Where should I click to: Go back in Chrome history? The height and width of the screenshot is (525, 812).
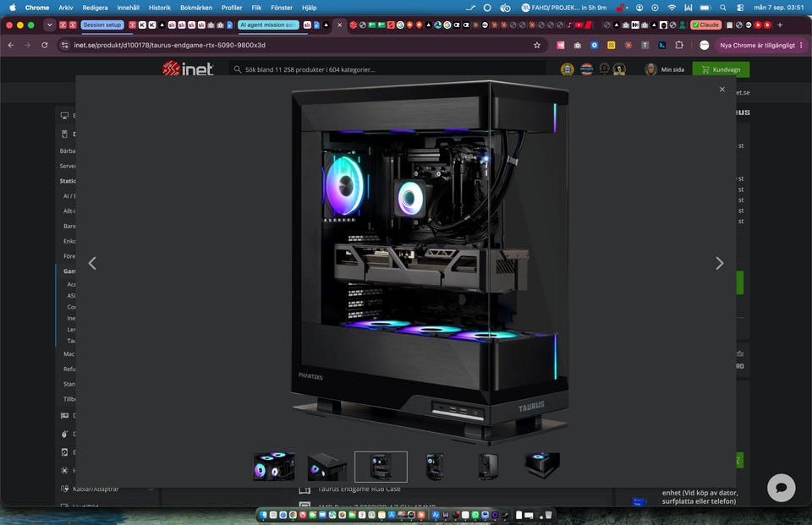(11, 45)
